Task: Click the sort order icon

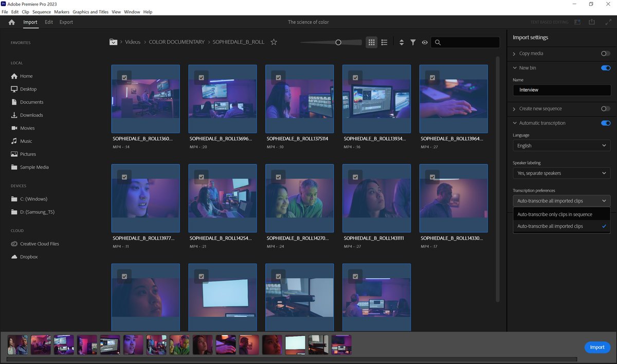Action: 402,42
